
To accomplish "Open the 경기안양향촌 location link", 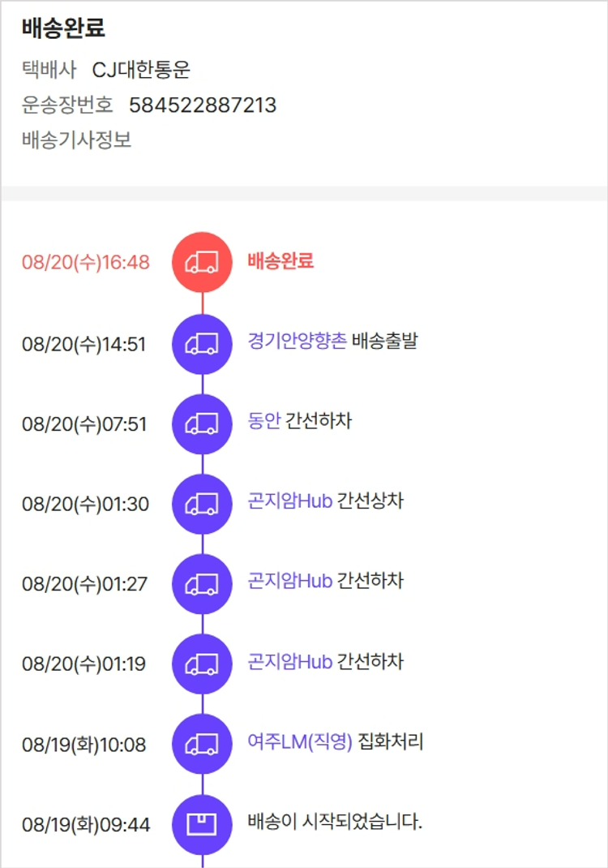I will pyautogui.click(x=297, y=341).
